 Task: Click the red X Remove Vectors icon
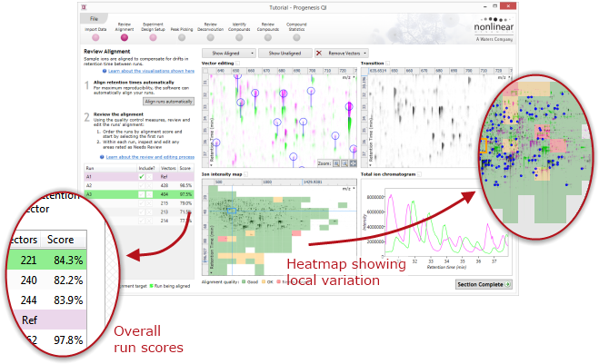[319, 53]
